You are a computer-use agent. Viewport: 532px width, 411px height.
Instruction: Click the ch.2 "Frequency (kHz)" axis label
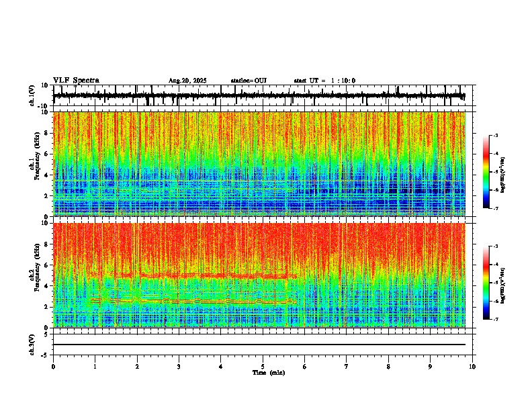click(38, 267)
